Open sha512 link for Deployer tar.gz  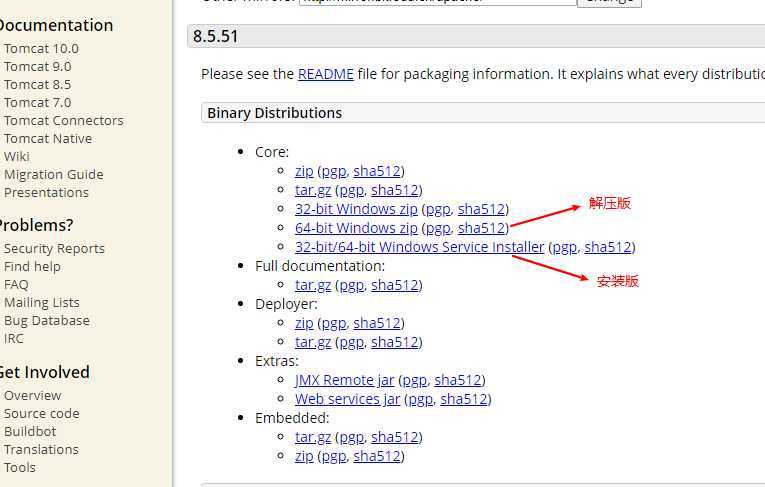(x=395, y=343)
